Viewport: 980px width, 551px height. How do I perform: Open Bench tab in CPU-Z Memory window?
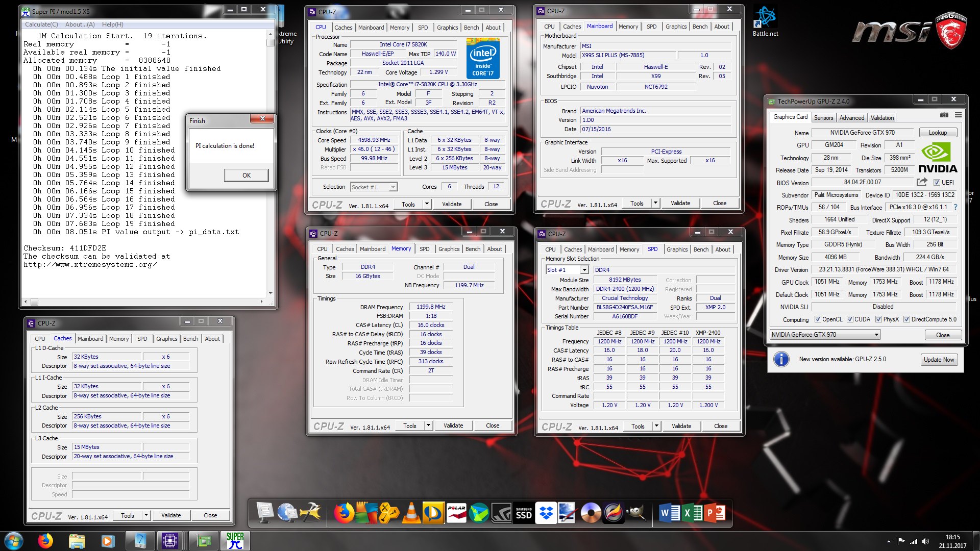[x=473, y=249]
